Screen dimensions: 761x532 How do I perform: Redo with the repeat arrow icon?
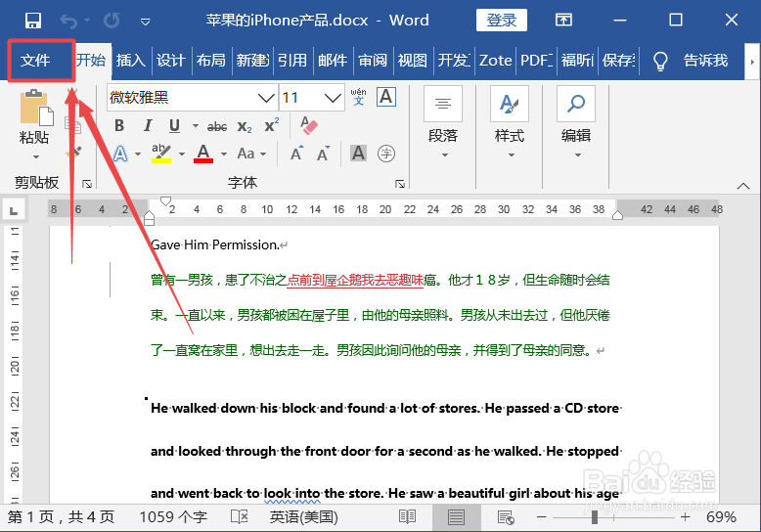click(x=112, y=21)
